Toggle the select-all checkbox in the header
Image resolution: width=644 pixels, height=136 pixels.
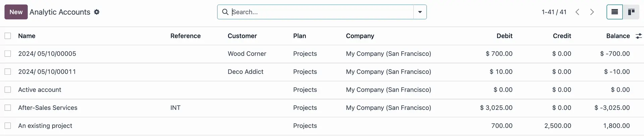8,36
